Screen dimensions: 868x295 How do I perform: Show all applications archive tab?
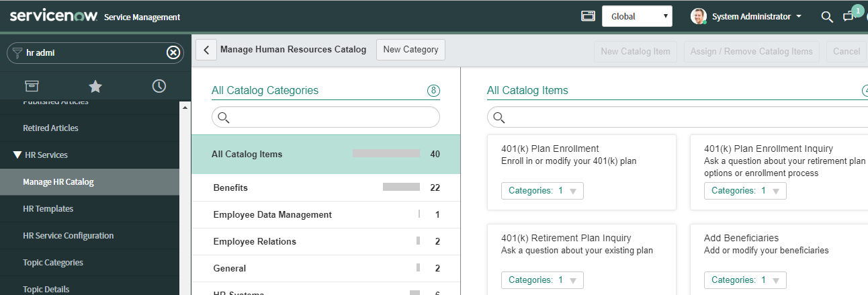click(x=32, y=85)
